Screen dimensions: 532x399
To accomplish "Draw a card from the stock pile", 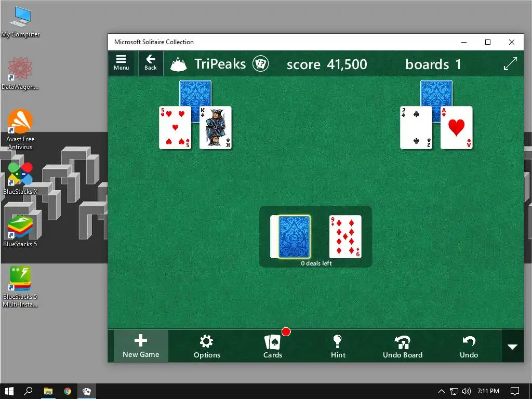I will (x=294, y=236).
